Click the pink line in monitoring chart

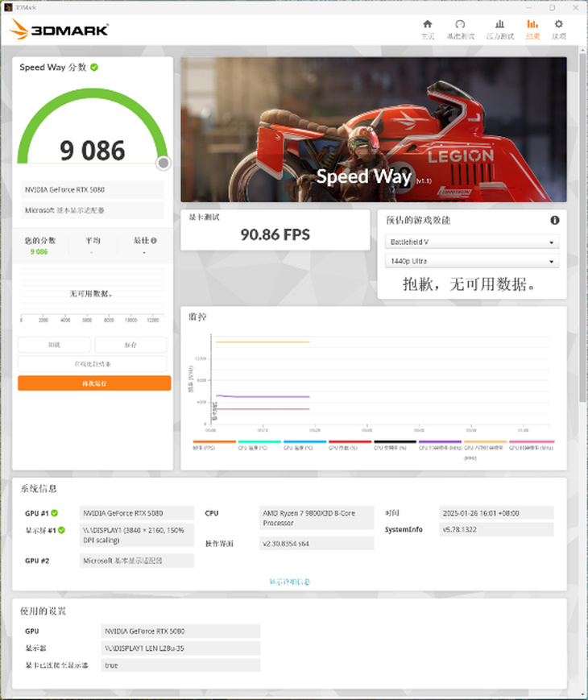[263, 409]
